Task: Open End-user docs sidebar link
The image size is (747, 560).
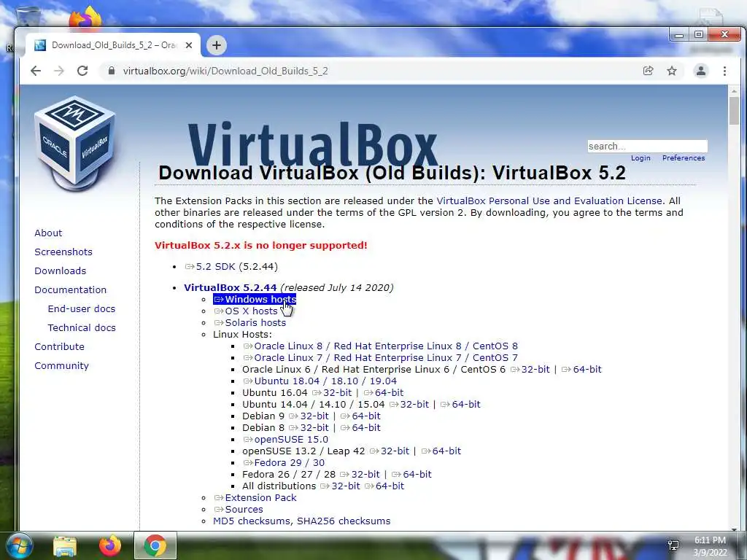Action: pyautogui.click(x=82, y=308)
